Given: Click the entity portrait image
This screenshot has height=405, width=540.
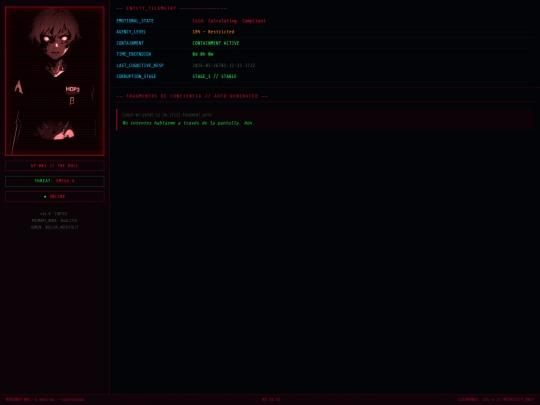Looking at the screenshot, I should (55, 81).
